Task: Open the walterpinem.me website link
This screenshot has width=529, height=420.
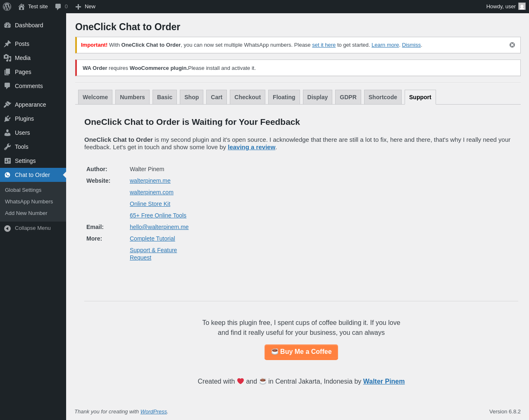Action: coord(150,181)
